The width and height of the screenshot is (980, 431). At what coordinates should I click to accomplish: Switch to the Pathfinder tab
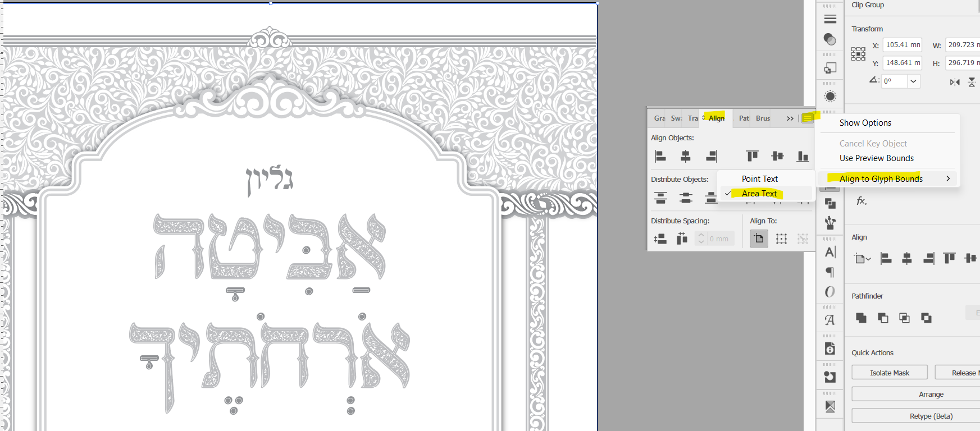tap(744, 118)
